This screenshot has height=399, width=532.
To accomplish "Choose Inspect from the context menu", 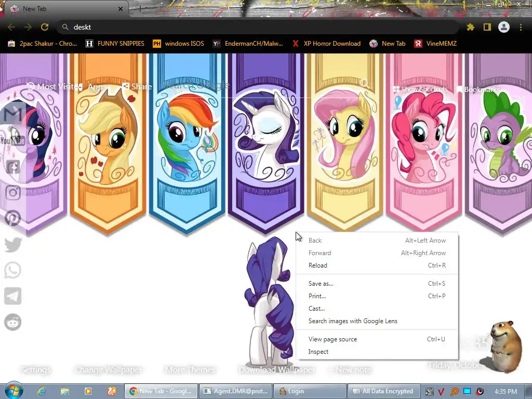I will tap(377, 352).
